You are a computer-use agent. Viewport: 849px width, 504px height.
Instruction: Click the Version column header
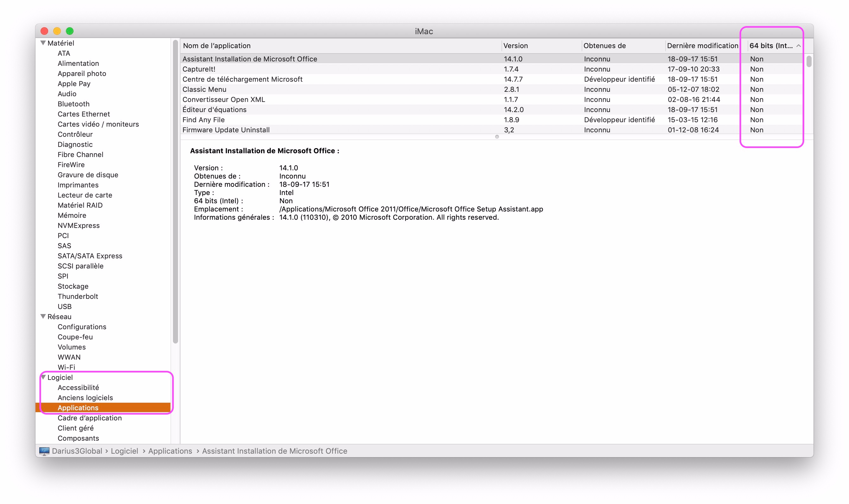pyautogui.click(x=515, y=46)
